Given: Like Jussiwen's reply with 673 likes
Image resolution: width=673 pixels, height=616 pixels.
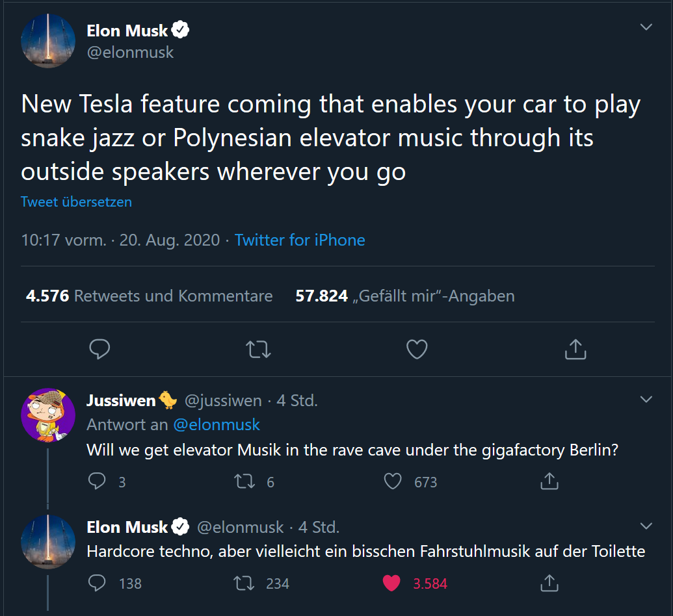Looking at the screenshot, I should coord(393,481).
